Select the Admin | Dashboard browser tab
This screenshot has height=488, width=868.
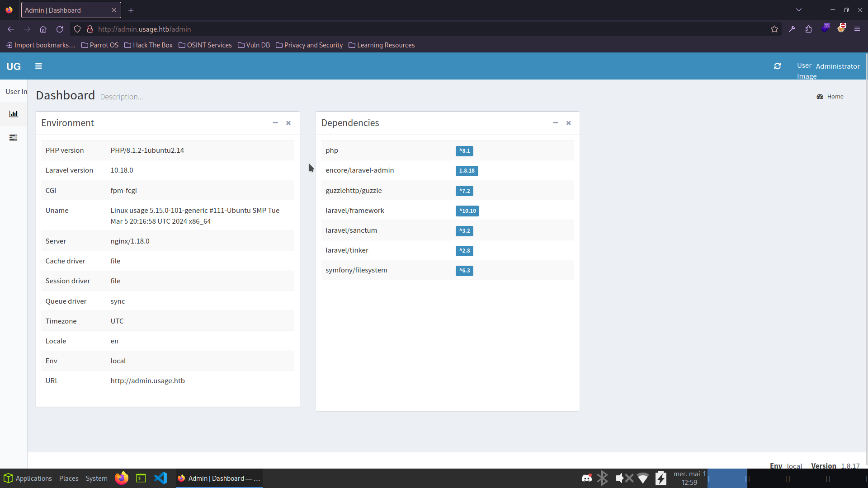coord(63,10)
